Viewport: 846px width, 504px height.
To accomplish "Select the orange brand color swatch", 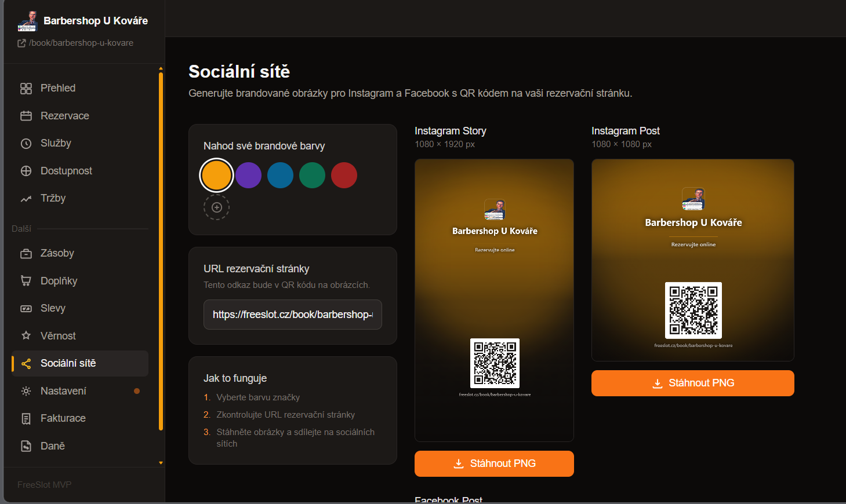I will 216,175.
